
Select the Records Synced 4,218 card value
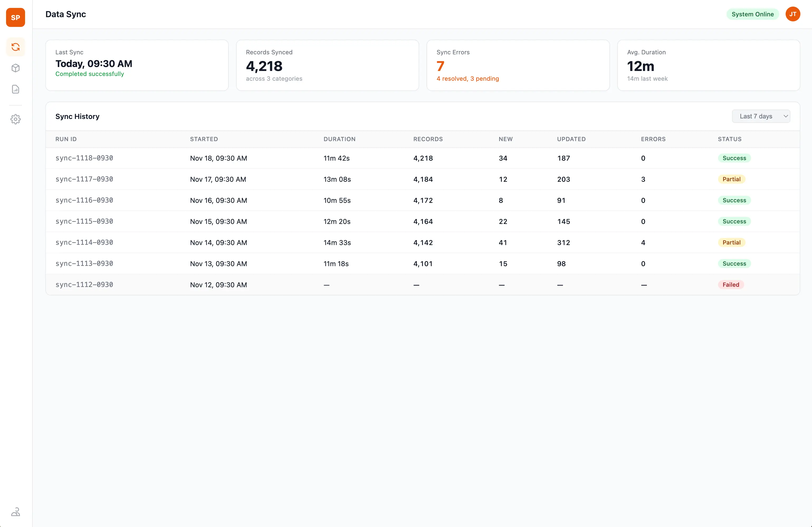point(264,66)
